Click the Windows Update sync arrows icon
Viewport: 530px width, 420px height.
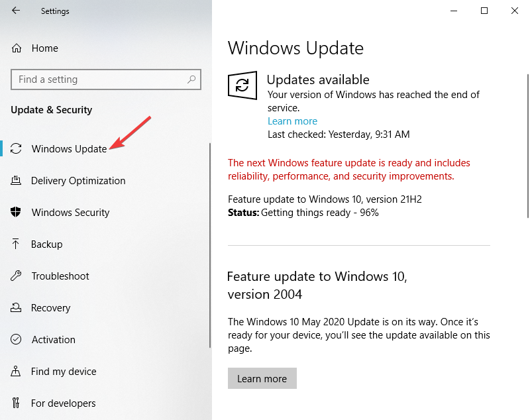[x=16, y=148]
